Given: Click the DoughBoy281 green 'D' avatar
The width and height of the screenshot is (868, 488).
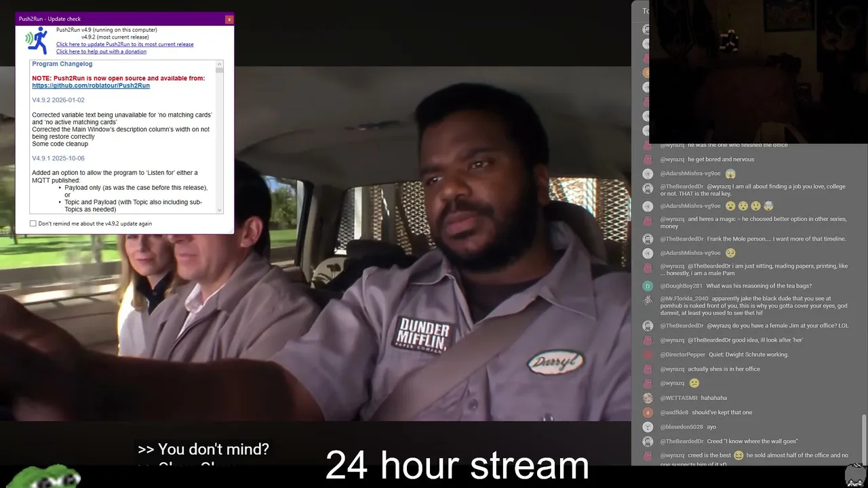Looking at the screenshot, I should click(x=648, y=286).
